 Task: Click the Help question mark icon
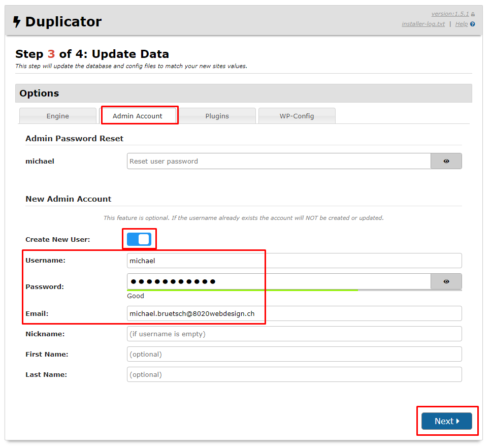tap(473, 24)
